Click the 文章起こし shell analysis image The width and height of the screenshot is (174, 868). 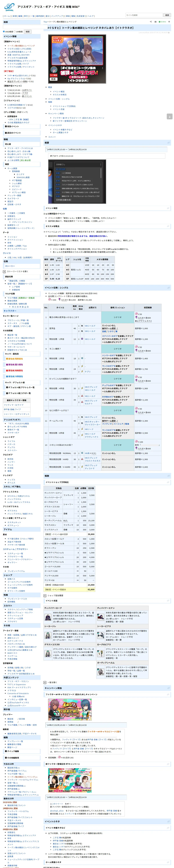pyautogui.click(x=77, y=181)
